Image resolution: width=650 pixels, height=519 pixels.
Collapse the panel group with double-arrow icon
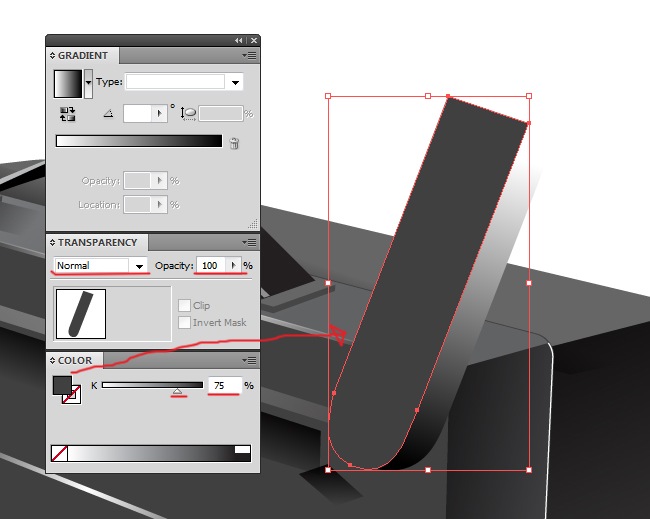(239, 40)
